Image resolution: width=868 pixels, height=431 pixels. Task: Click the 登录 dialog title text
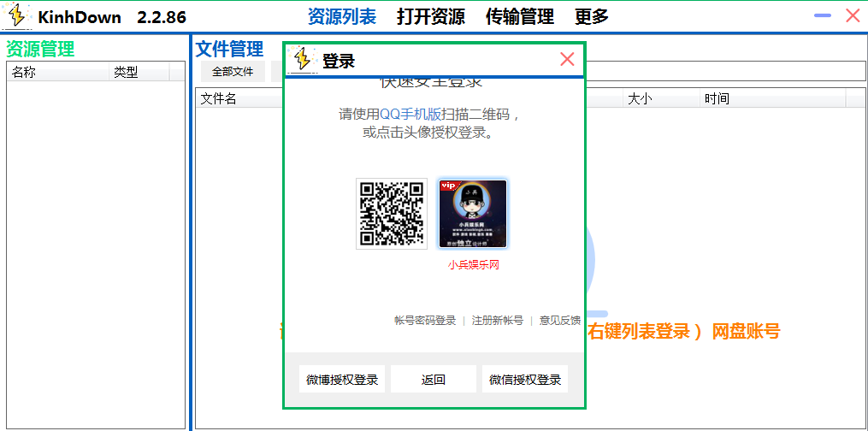pyautogui.click(x=339, y=61)
